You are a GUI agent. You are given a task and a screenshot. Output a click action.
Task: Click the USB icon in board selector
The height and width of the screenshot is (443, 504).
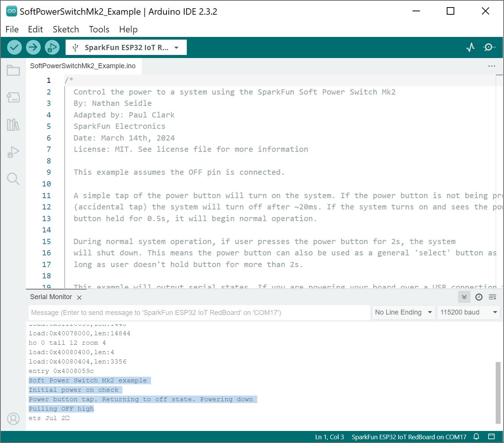[75, 47]
